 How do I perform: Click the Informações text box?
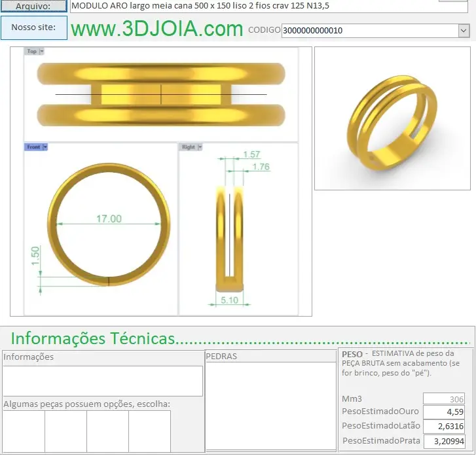[103, 381]
